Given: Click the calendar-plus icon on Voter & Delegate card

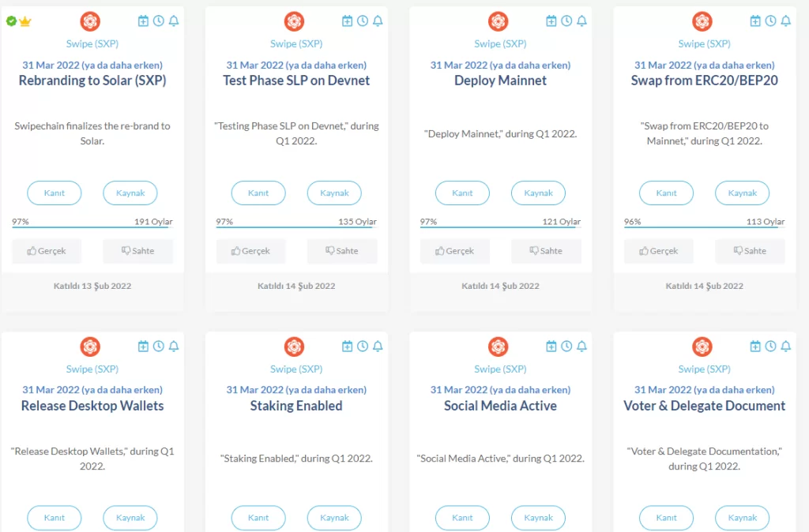Looking at the screenshot, I should (x=755, y=347).
